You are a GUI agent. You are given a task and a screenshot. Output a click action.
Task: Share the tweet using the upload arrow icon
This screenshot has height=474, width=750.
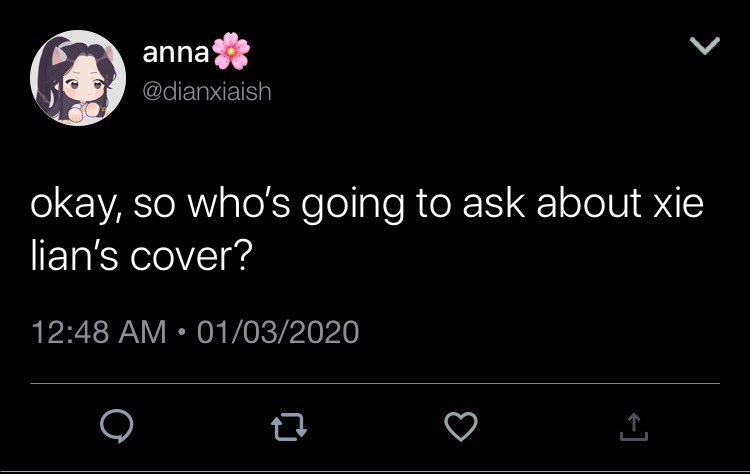point(634,427)
